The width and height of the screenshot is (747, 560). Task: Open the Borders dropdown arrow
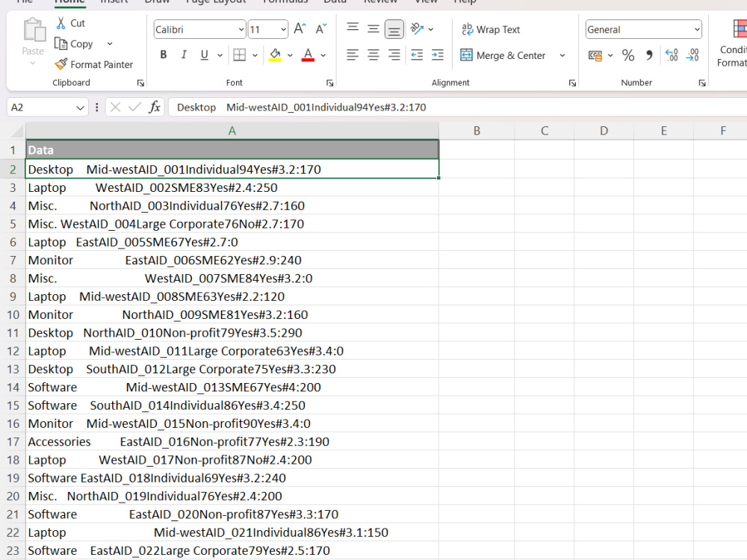click(x=255, y=55)
